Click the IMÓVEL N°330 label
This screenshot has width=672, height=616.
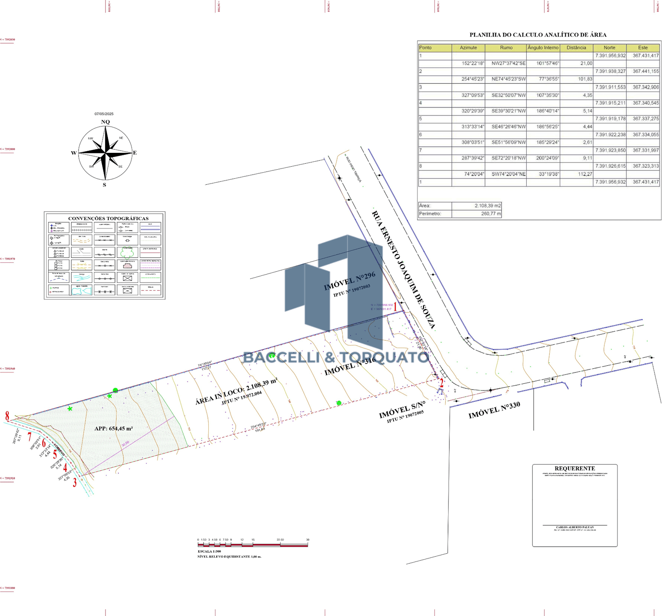494,410
